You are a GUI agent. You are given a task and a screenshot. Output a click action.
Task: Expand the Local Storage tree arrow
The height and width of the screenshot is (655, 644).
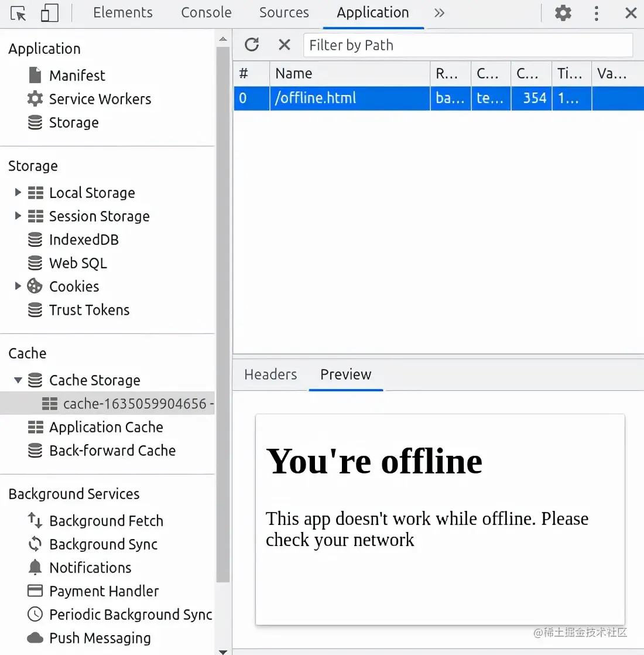pyautogui.click(x=18, y=192)
